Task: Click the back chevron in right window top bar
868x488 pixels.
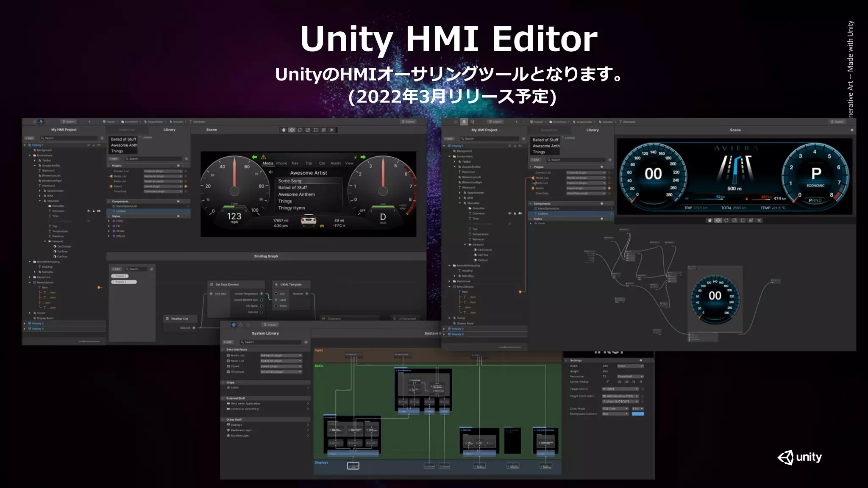Action: click(517, 122)
